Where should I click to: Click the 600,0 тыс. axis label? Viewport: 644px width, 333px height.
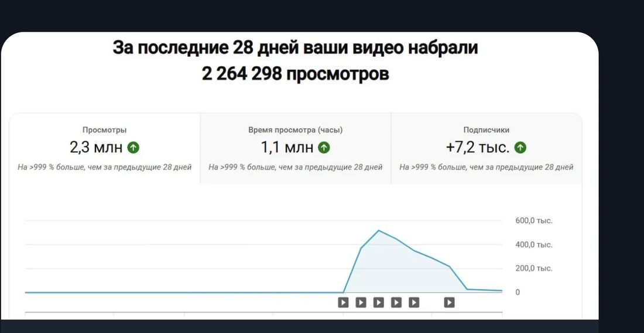pos(534,221)
